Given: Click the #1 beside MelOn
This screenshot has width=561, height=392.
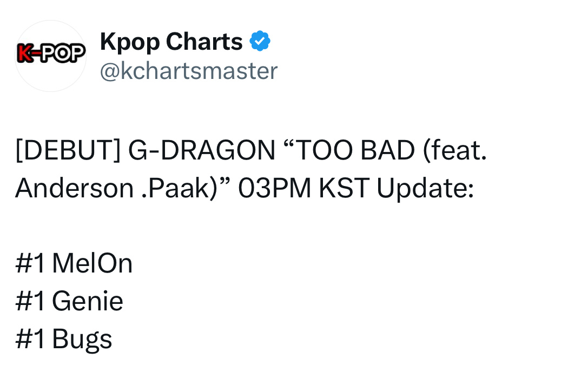Looking at the screenshot, I should point(30,264).
